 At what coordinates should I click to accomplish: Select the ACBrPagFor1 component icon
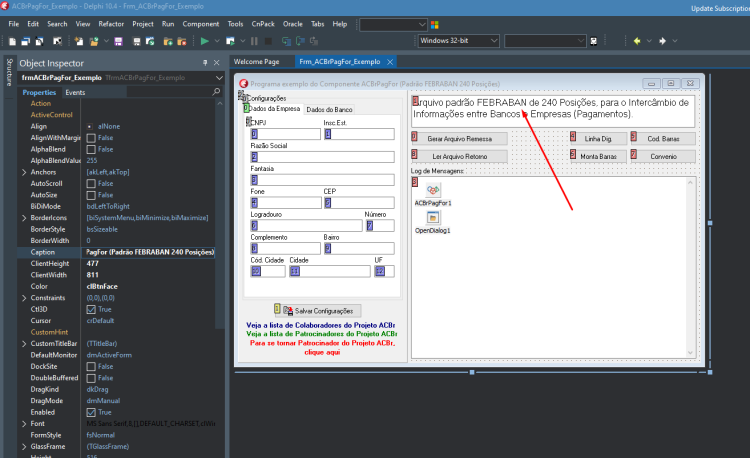click(x=433, y=190)
